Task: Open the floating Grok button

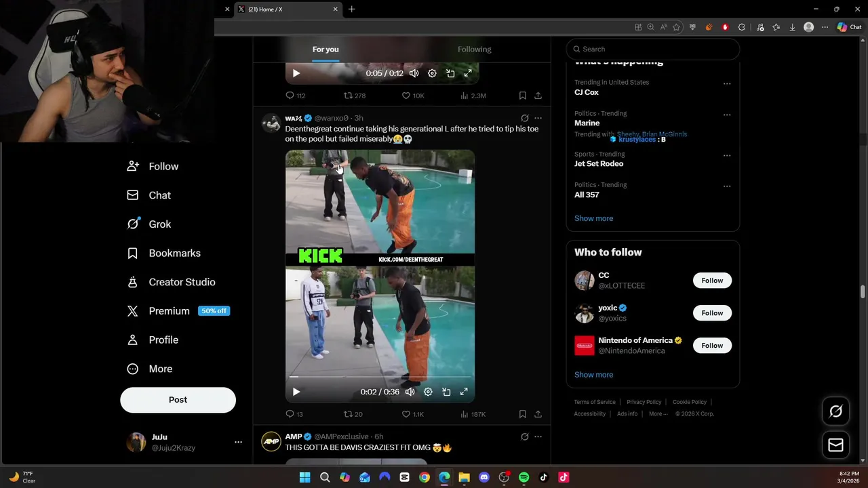Action: [x=835, y=411]
